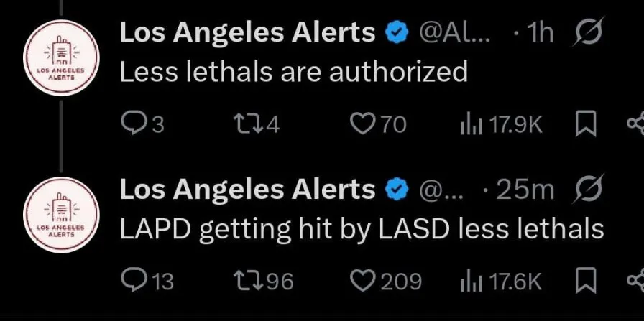Bookmark the LAPD getting hit tweet
The image size is (644, 321).
(586, 280)
